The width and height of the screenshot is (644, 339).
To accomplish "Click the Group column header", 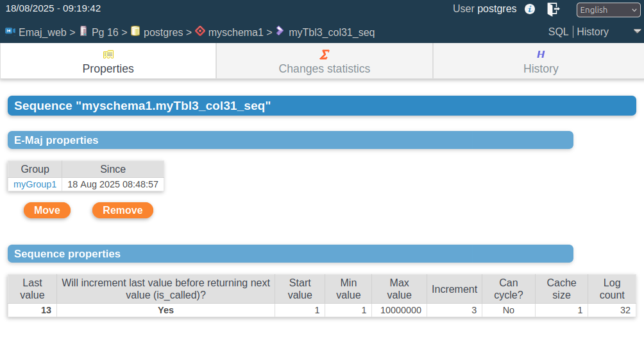I will 35,169.
